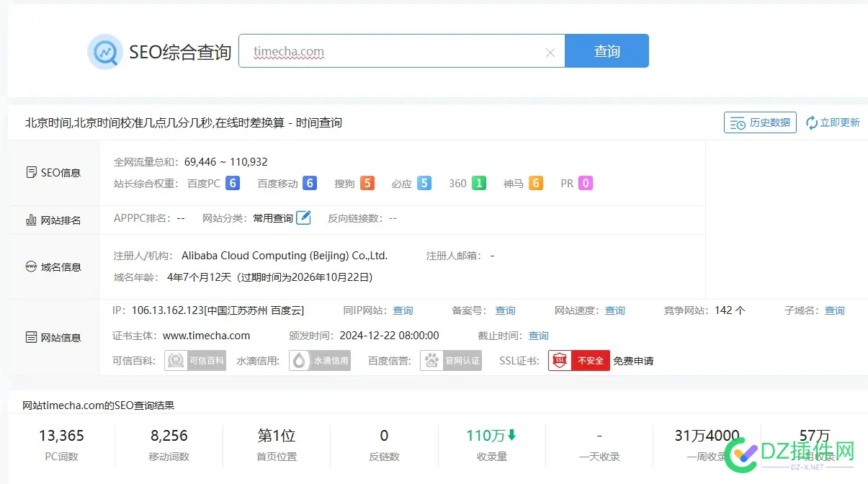868x484 pixels.
Task: Click 查询 link next to 备案号
Action: click(505, 310)
